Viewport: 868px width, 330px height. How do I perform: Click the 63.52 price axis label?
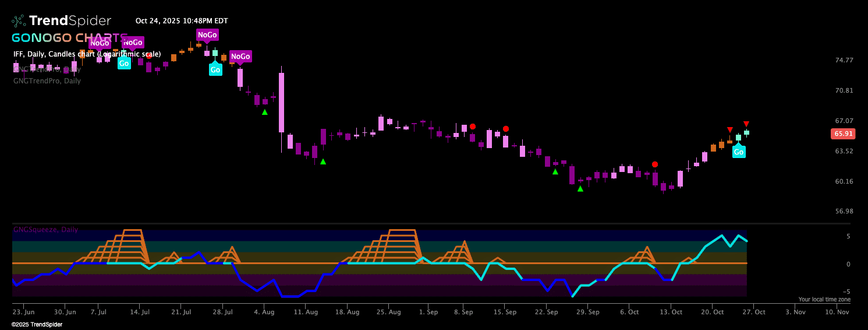[x=844, y=151]
